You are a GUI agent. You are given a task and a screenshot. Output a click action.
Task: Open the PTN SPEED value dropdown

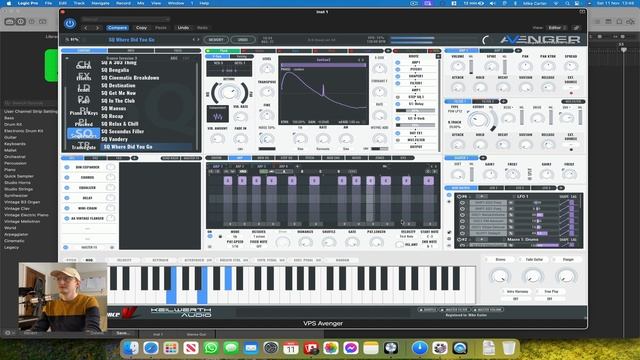pos(235,247)
